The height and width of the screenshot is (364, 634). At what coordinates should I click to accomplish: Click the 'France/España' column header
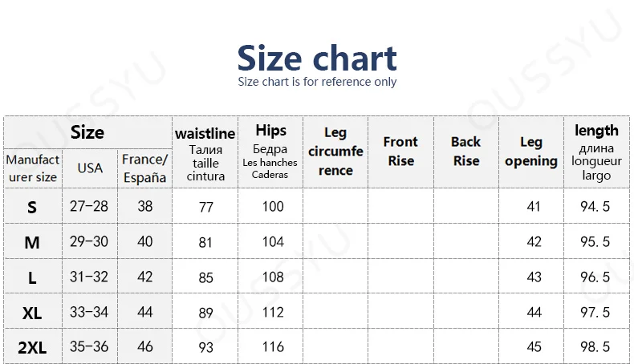[x=144, y=168]
